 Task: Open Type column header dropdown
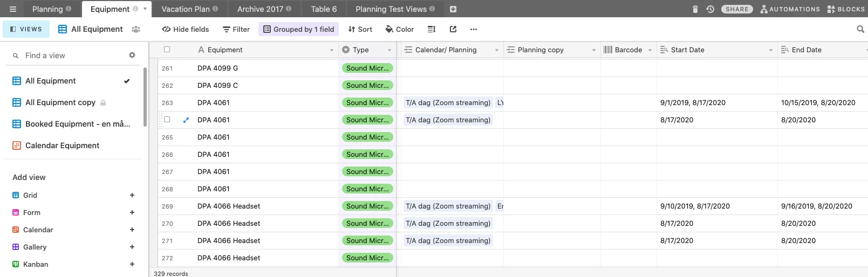pyautogui.click(x=389, y=50)
